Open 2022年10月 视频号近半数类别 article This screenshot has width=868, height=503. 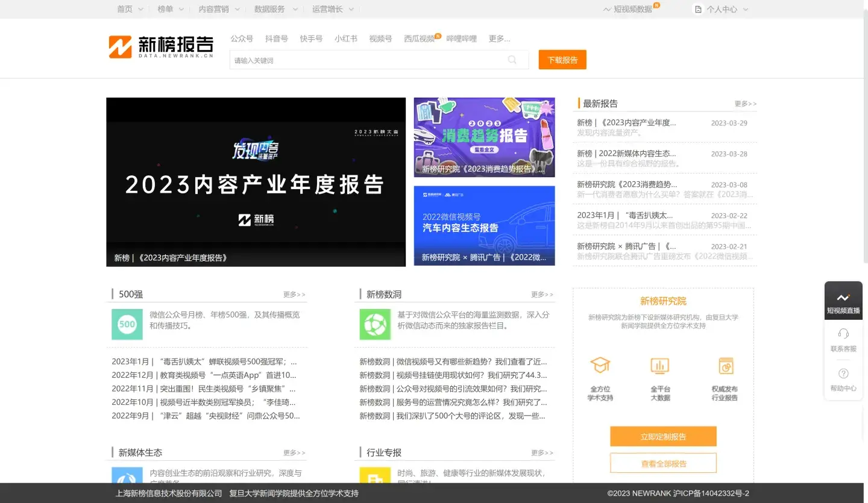(204, 402)
